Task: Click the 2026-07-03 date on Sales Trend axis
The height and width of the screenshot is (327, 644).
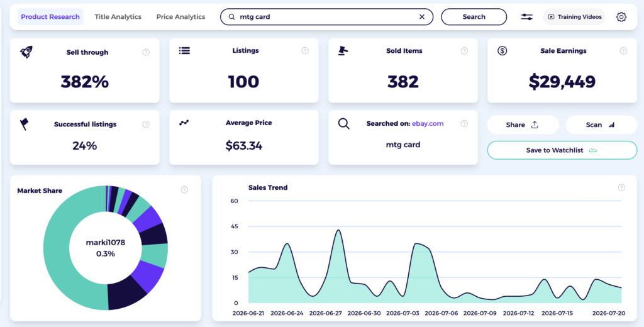Action: (x=403, y=313)
